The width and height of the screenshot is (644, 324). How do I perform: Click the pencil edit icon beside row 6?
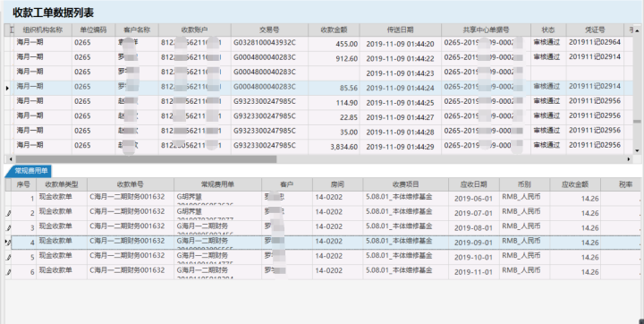pyautogui.click(x=9, y=272)
